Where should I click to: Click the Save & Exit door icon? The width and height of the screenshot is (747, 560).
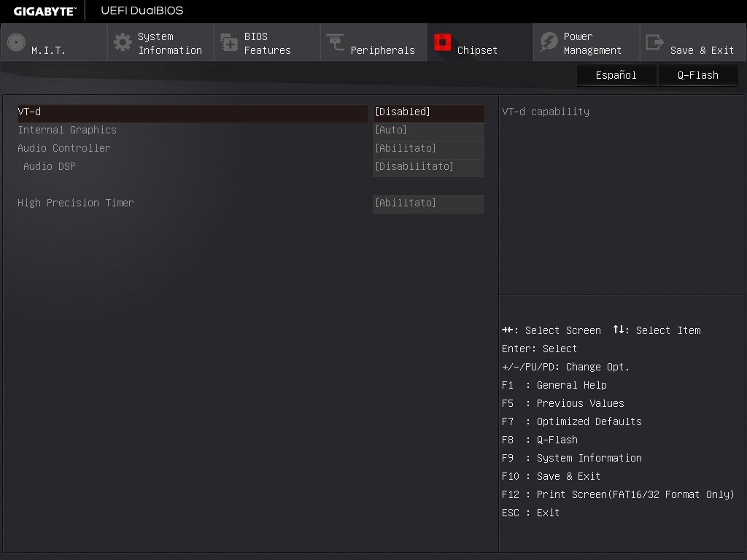coord(654,42)
